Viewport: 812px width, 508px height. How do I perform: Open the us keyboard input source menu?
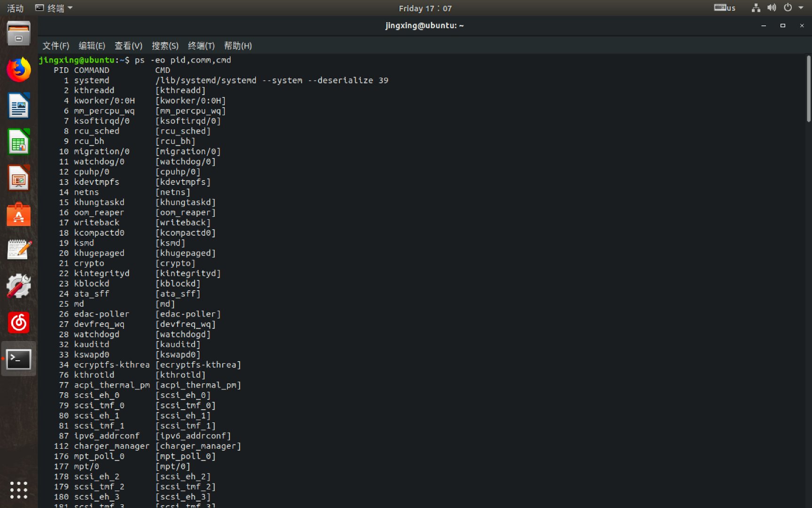725,8
